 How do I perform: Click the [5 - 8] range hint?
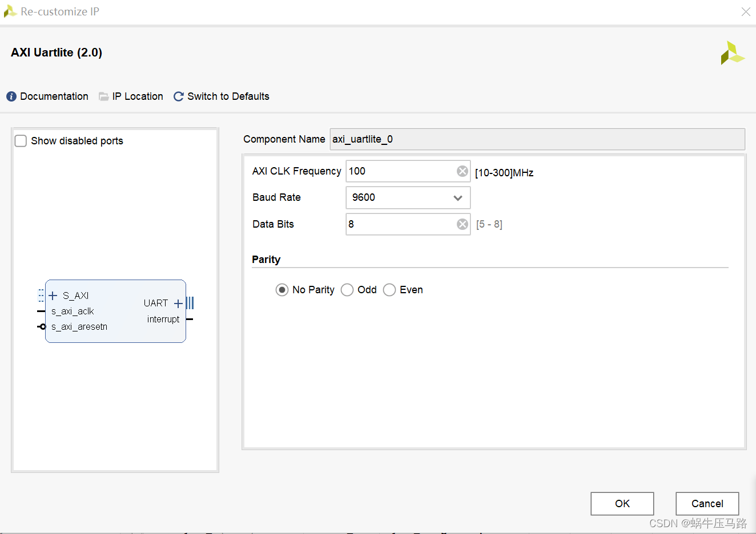click(489, 224)
